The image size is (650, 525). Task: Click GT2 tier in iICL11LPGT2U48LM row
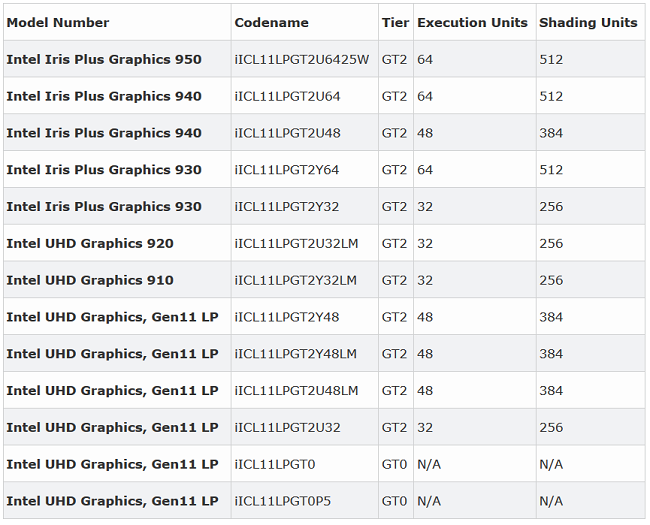[x=394, y=391]
